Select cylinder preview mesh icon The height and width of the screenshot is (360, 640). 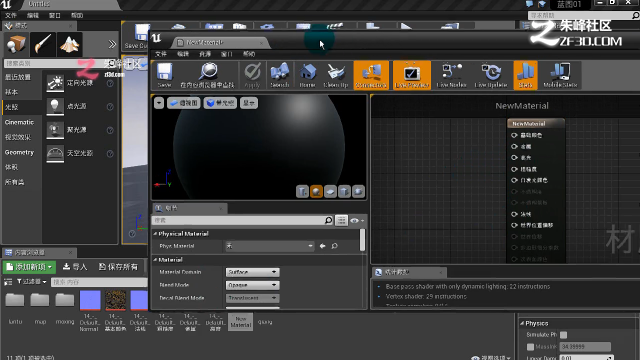click(302, 191)
